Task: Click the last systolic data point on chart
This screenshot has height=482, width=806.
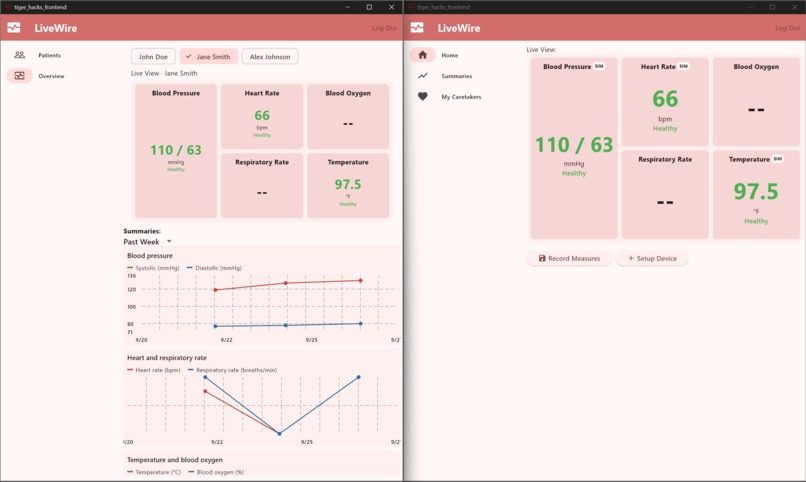Action: point(360,281)
